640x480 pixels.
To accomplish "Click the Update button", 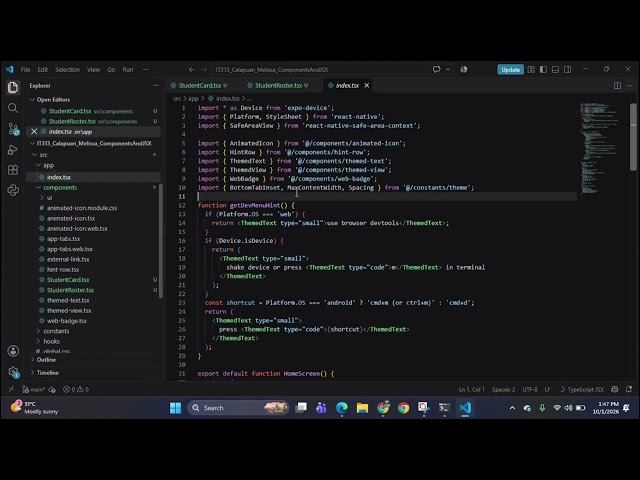I will (510, 69).
